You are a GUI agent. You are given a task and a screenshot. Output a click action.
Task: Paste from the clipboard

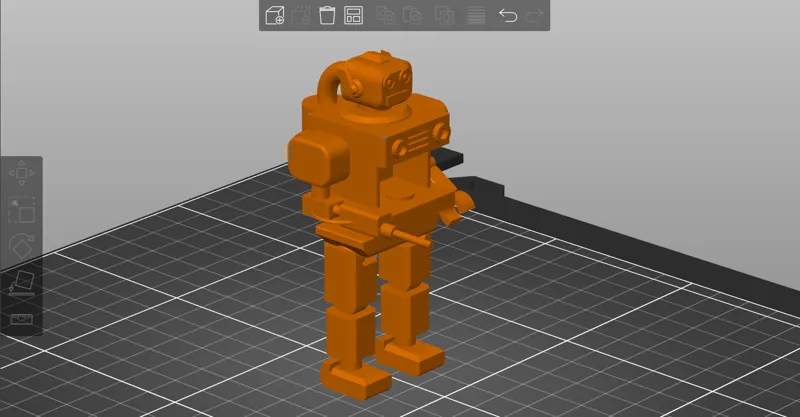coord(412,15)
